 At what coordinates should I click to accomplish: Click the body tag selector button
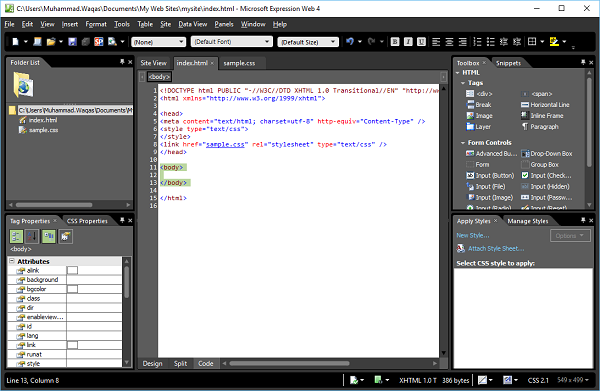[159, 77]
